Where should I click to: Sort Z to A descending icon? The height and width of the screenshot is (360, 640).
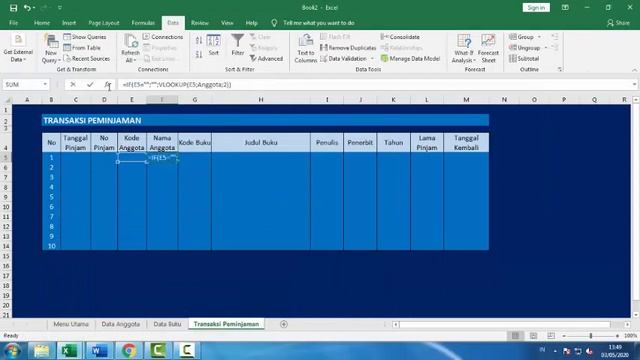pos(199,54)
